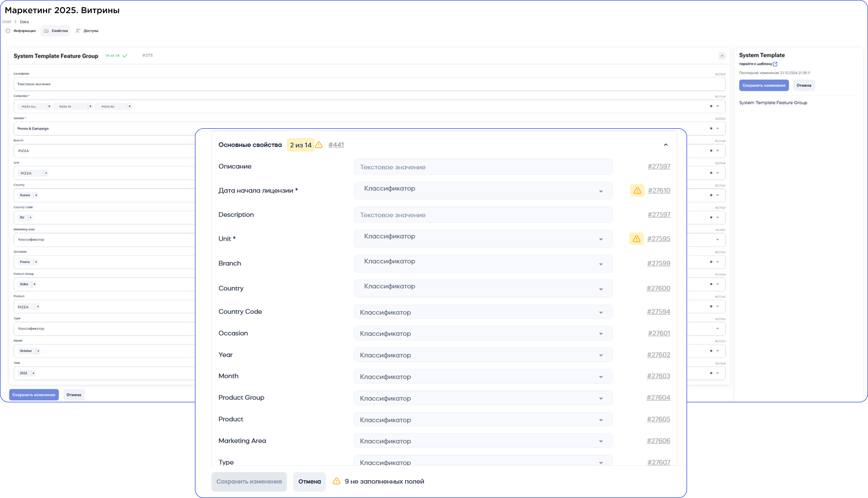Image resolution: width=868 pixels, height=498 pixels.
Task: Click warning icon beside Unit field
Action: (x=636, y=239)
